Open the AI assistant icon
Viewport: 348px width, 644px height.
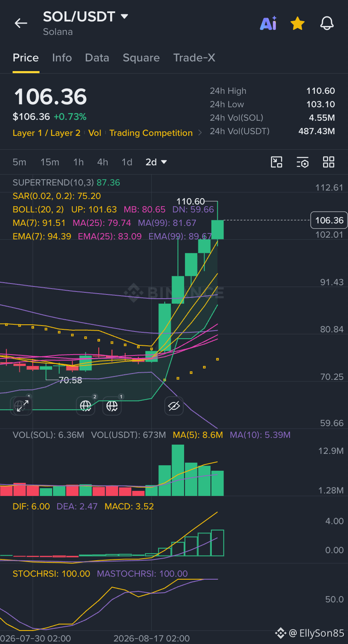tap(268, 24)
